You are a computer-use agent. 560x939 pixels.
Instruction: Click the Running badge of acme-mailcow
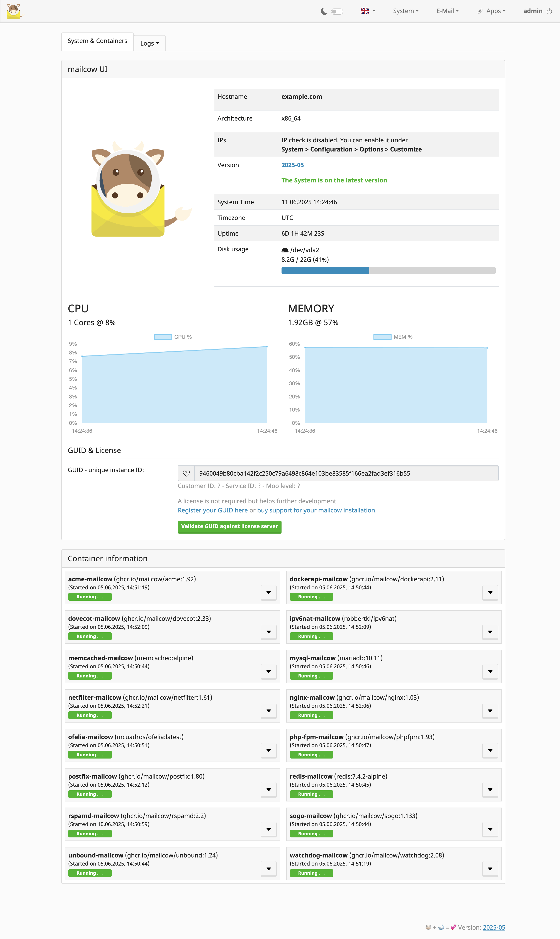point(90,597)
